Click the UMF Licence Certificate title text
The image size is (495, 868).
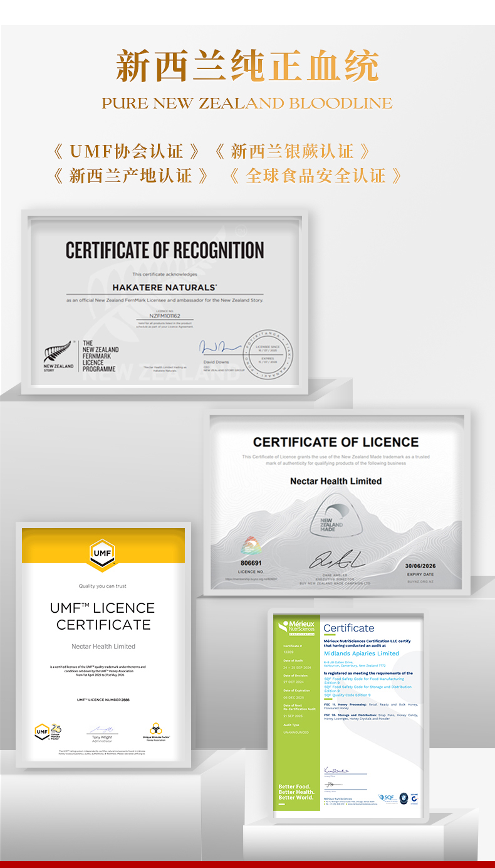coord(102,616)
